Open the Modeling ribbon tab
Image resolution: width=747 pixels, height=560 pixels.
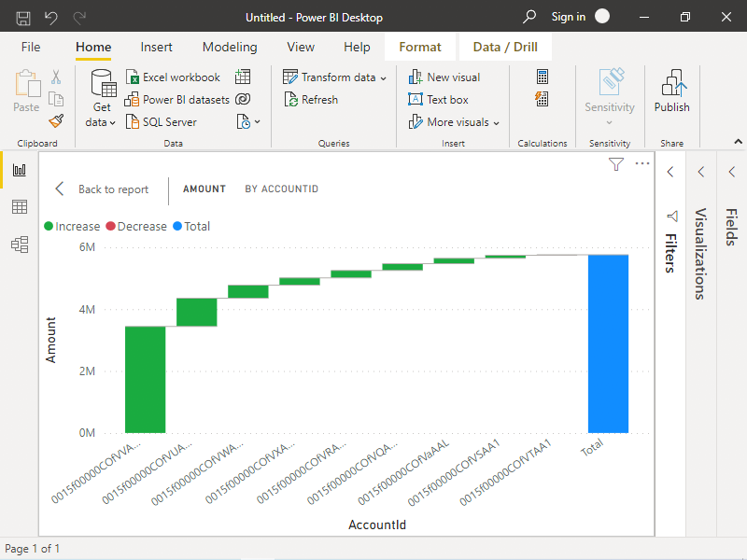[x=230, y=48]
